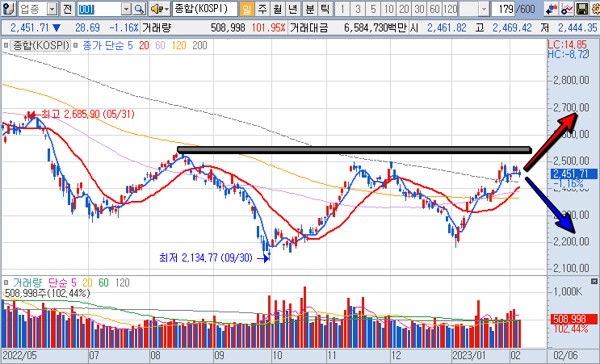The width and height of the screenshot is (600, 364).
Task: Click the speaker alert icon
Action: tap(157, 9)
